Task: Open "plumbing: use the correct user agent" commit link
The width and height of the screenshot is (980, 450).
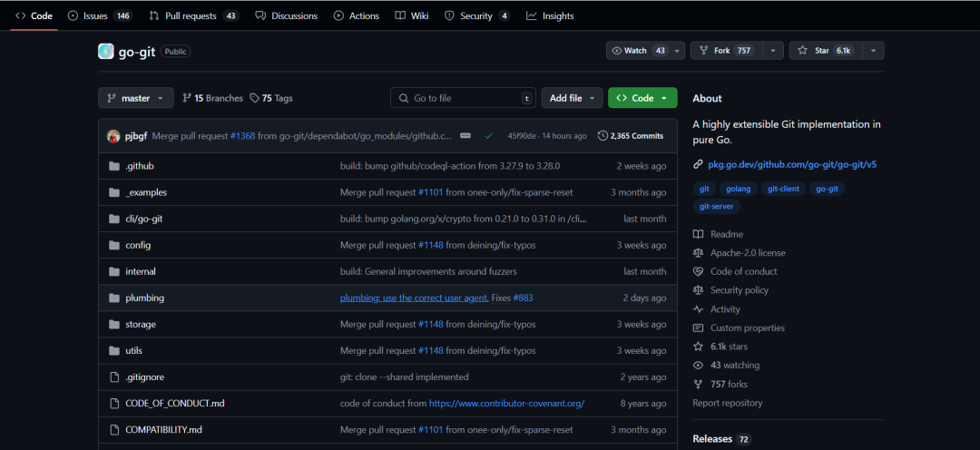Action: tap(415, 298)
